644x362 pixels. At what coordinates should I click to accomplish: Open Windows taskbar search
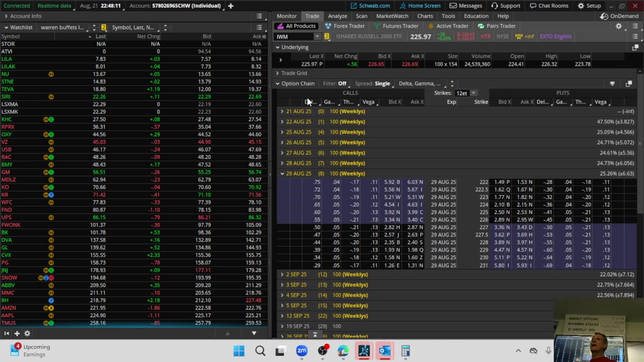click(260, 350)
